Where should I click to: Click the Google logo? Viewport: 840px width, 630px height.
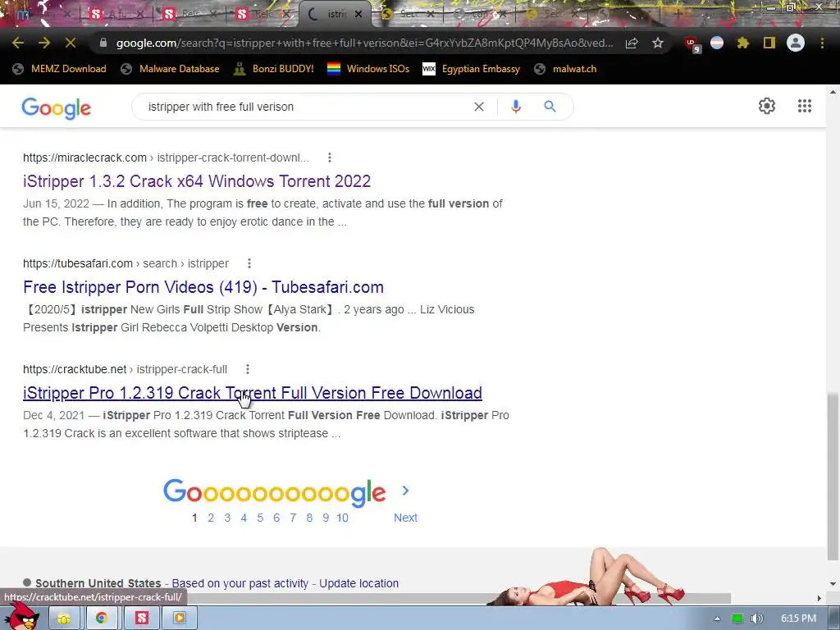[x=57, y=107]
